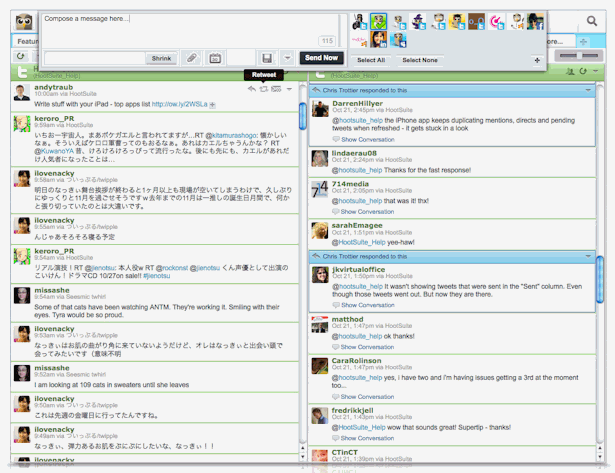This screenshot has height=473, width=615.
Task: Toggle the purple wizard-hat owl profile
Action: click(418, 22)
